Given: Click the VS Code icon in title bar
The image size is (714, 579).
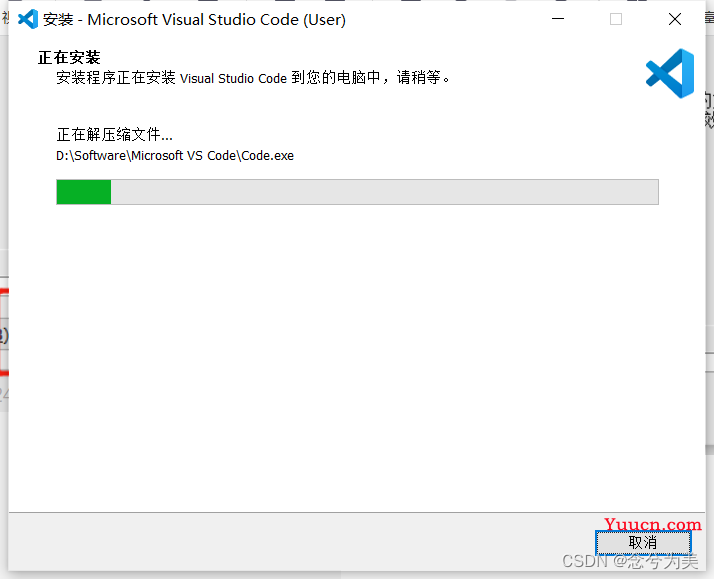Looking at the screenshot, I should click(x=28, y=19).
